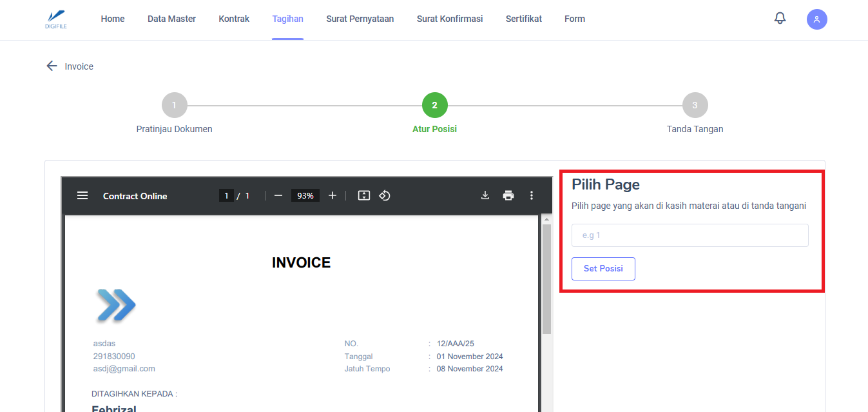
Task: Click the PDF viewer vertical scrollbar
Action: [x=546, y=279]
